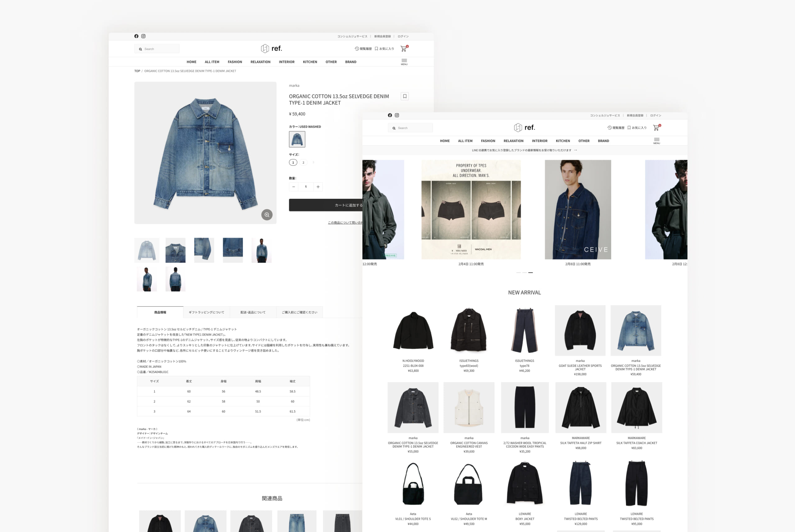
Task: Open ギフトラッピングについて tab
Action: coord(207,312)
